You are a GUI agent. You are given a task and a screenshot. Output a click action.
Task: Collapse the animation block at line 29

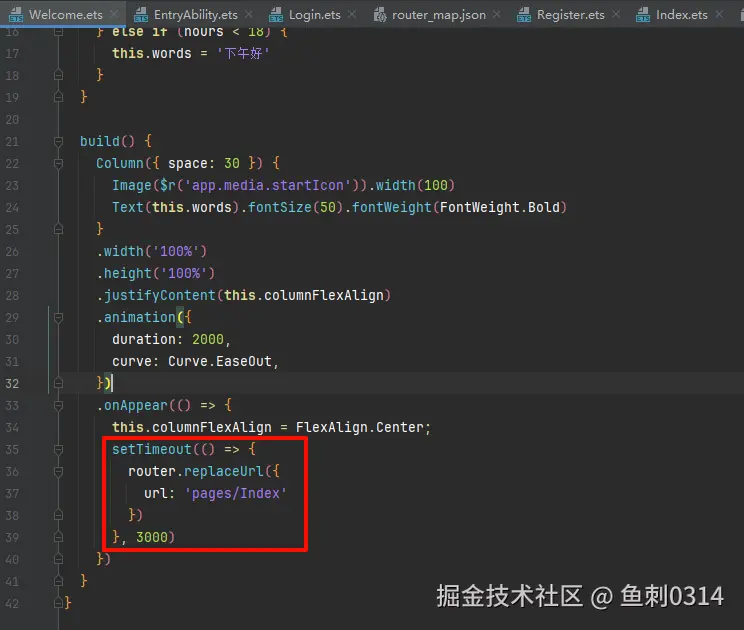tap(58, 317)
